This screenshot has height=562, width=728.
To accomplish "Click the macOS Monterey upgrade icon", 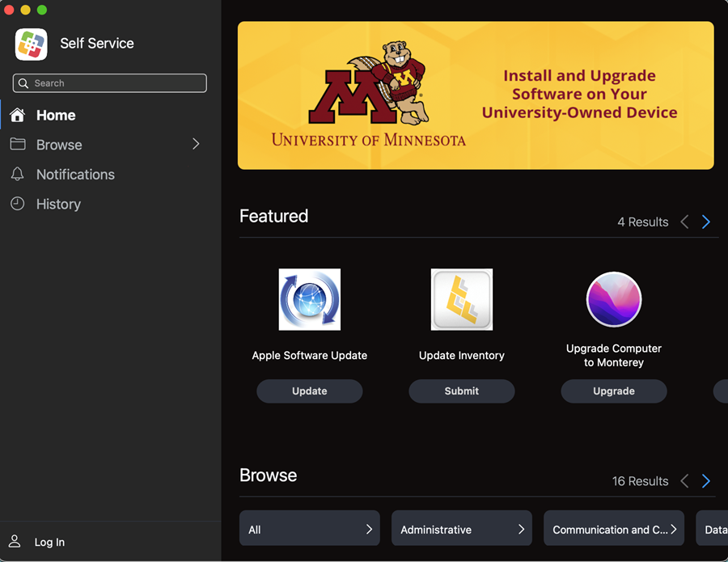I will (x=614, y=299).
